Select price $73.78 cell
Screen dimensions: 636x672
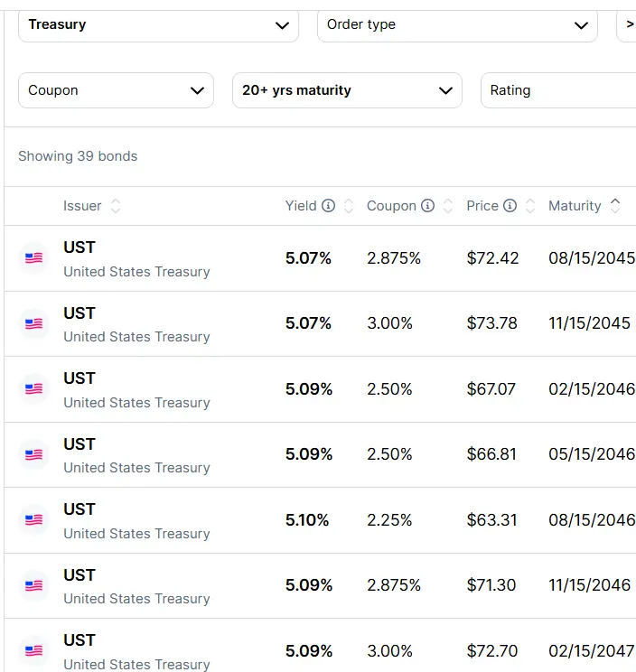(x=492, y=323)
